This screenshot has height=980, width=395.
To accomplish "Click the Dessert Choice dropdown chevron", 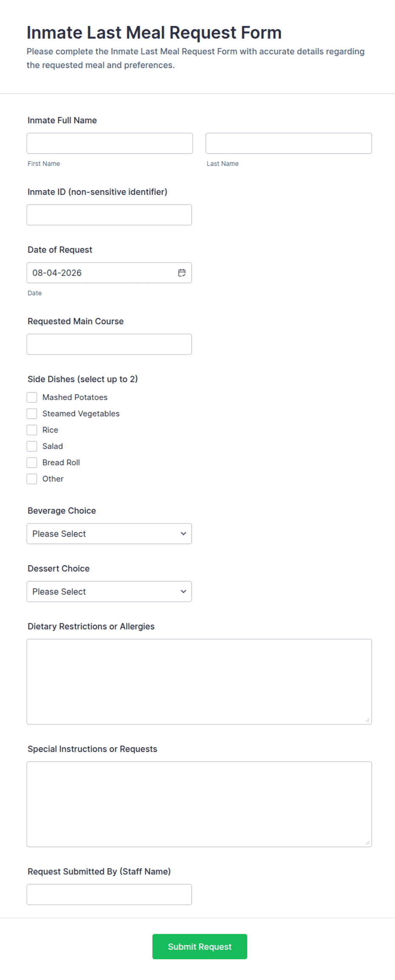I will pyautogui.click(x=183, y=591).
